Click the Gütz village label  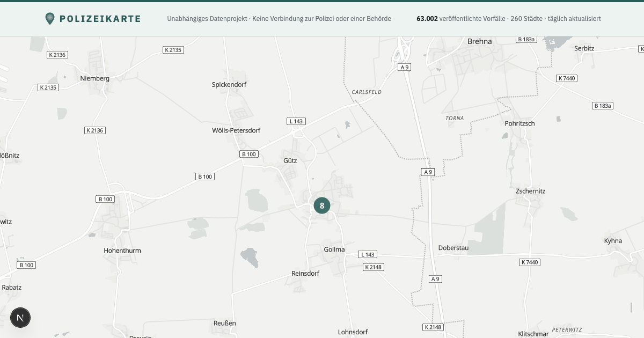pyautogui.click(x=290, y=160)
